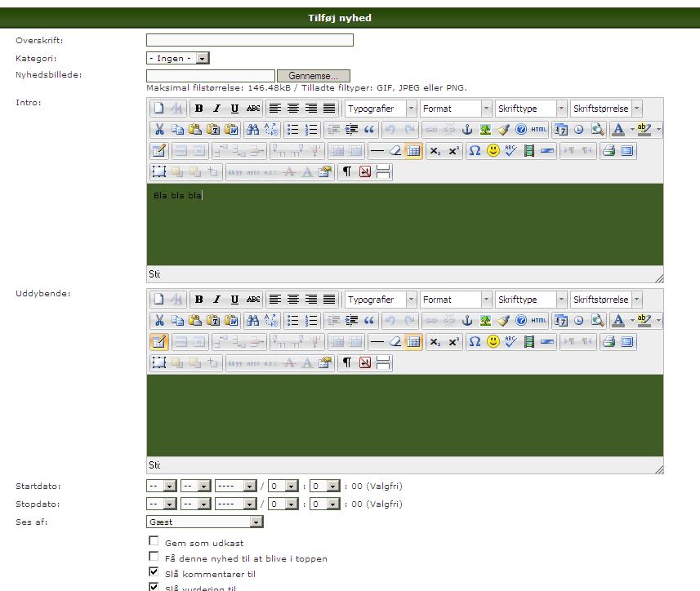Insert anchor in Intro editor toolbar

point(467,130)
